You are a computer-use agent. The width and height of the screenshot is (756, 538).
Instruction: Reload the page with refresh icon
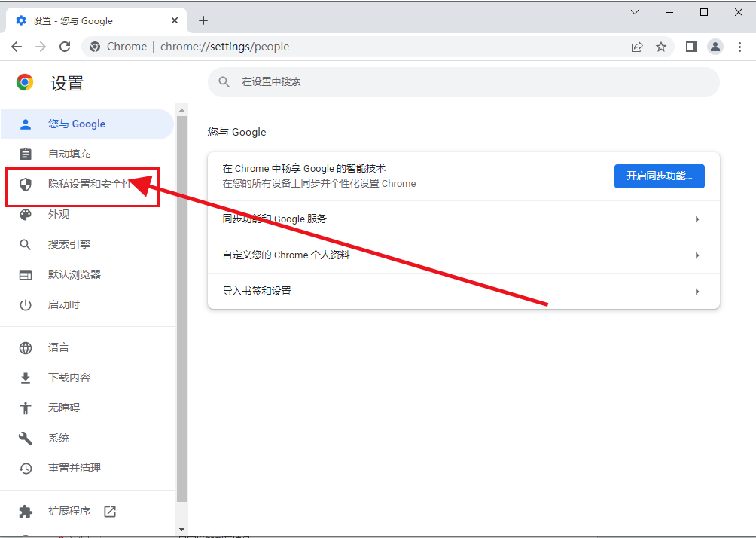pyautogui.click(x=65, y=47)
